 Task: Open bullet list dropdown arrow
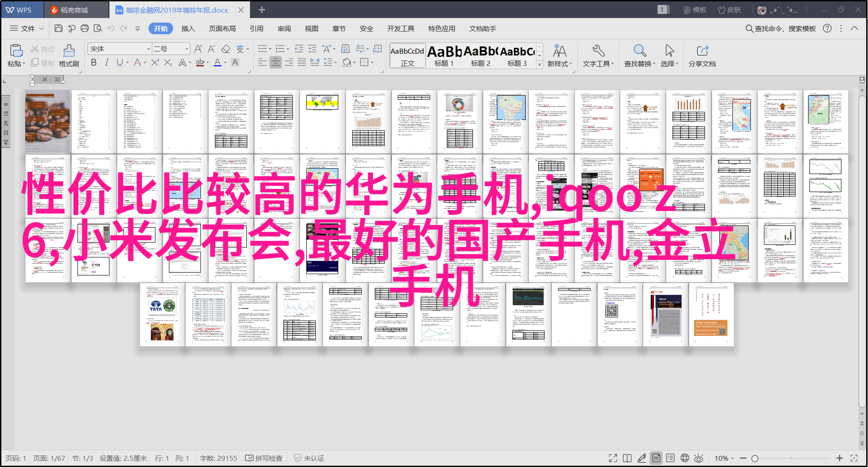click(x=270, y=49)
